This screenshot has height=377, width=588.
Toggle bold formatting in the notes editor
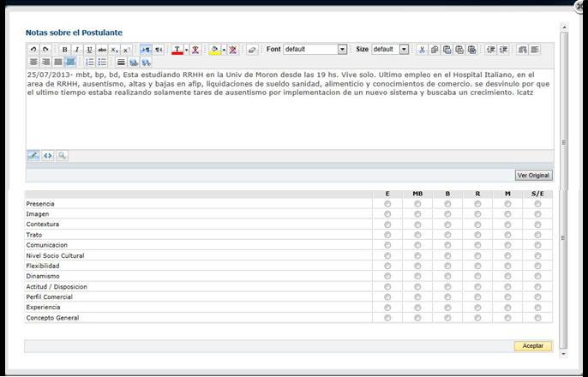click(65, 50)
